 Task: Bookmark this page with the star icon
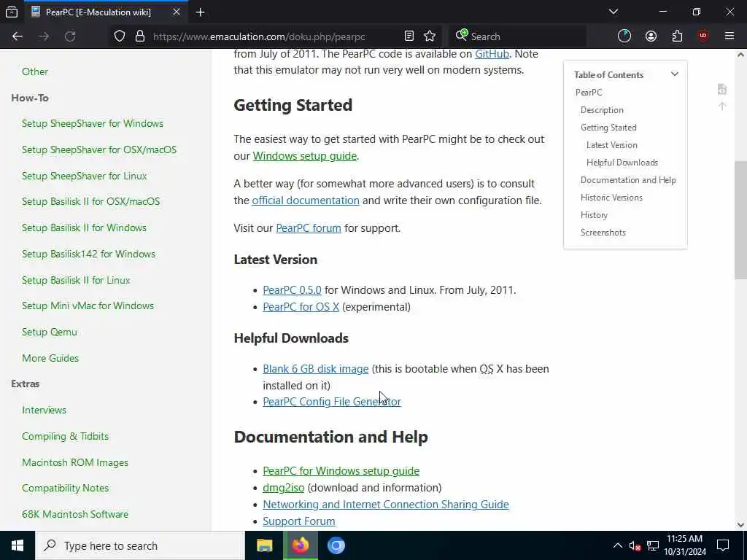[x=430, y=36]
